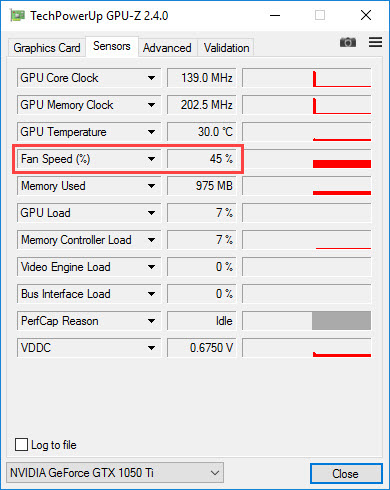Open the hamburger menu icon
Viewport: 390px width, 490px height.
[x=375, y=42]
